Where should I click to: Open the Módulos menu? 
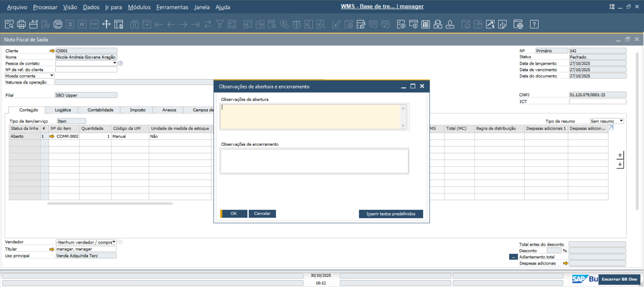click(x=139, y=7)
